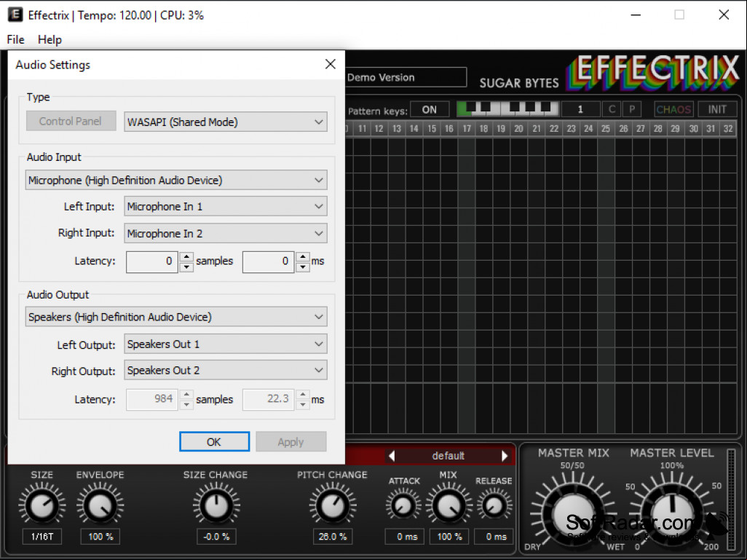Decrease output latency ms with down arrow
Image resolution: width=747 pixels, height=560 pixels.
tap(303, 405)
